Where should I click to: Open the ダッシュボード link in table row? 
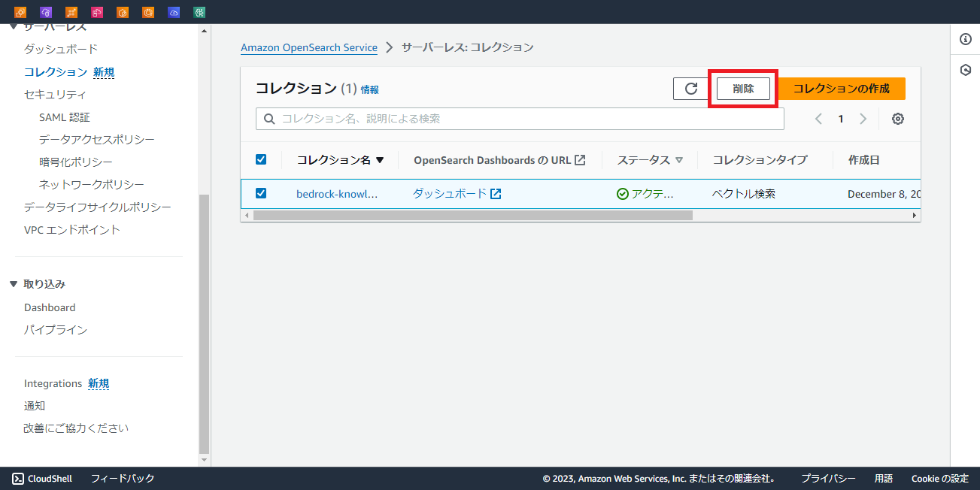point(450,194)
